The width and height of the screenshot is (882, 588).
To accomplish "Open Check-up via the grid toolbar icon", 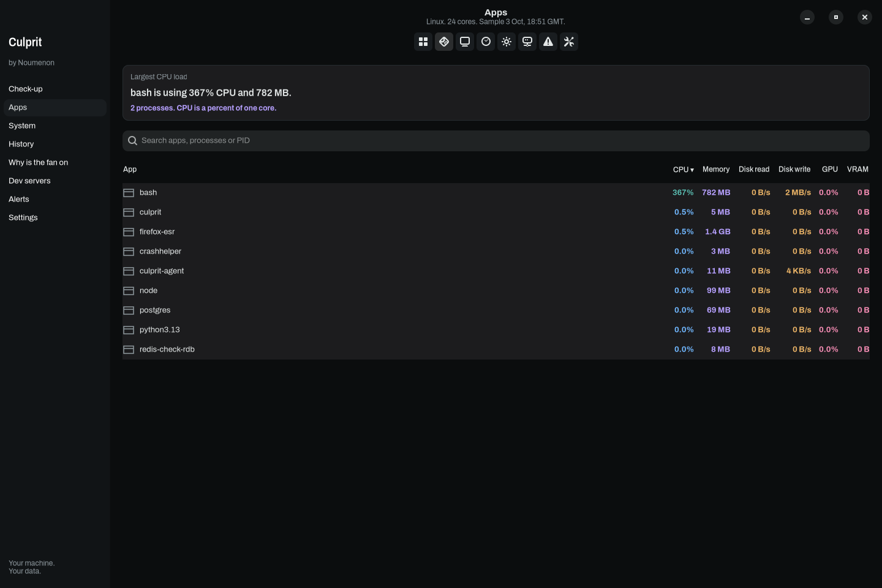I will click(x=423, y=42).
